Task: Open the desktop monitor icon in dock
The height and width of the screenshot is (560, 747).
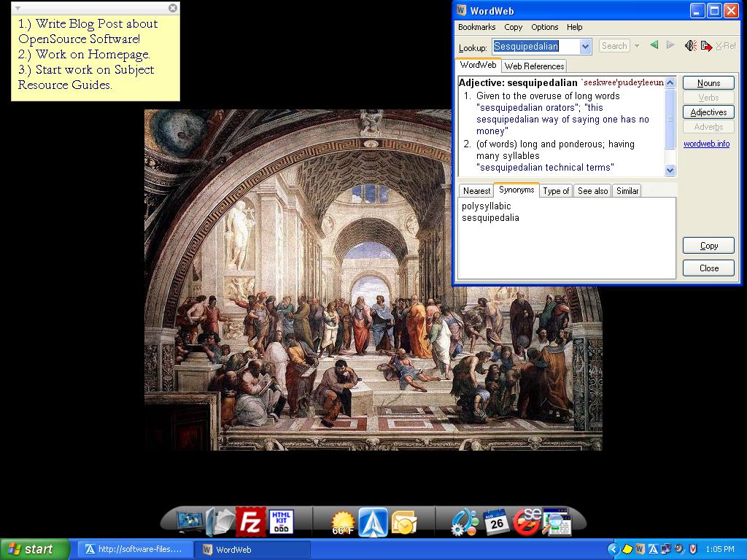Action: 190,521
